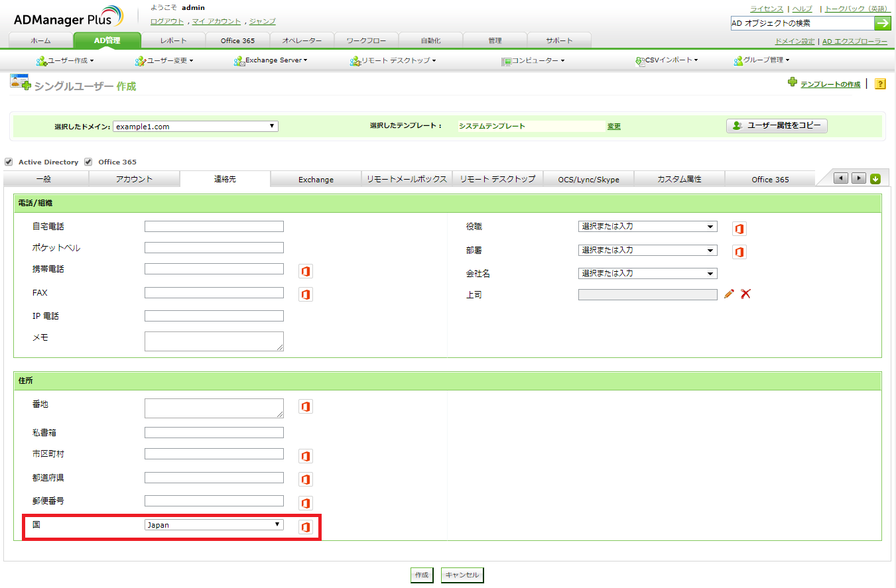
Task: Open the レポート menu in the top navigation
Action: [x=173, y=39]
